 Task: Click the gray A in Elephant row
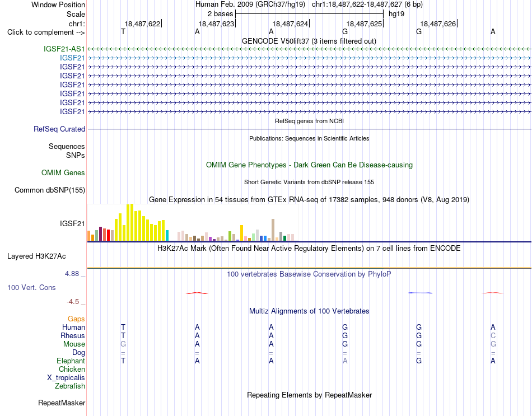pyautogui.click(x=345, y=361)
